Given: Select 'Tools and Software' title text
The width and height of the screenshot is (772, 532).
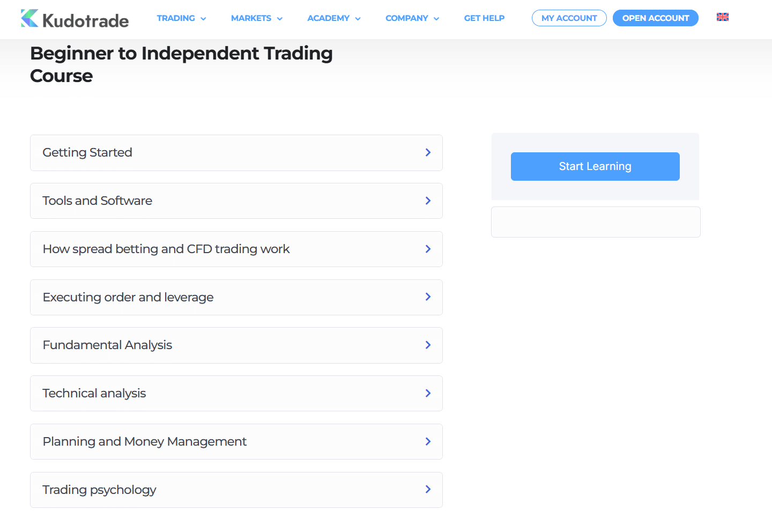Looking at the screenshot, I should [x=98, y=201].
